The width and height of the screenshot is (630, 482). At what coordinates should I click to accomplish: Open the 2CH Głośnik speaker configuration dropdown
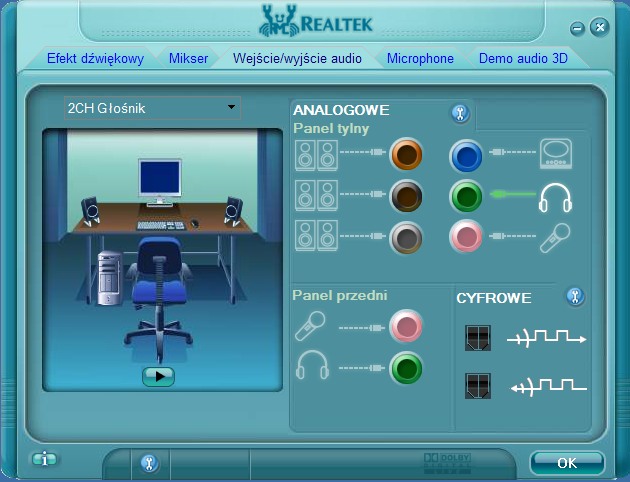click(152, 108)
